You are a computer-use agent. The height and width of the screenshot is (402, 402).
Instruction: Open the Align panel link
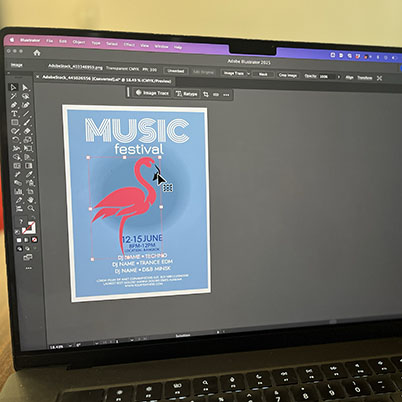[x=349, y=77]
